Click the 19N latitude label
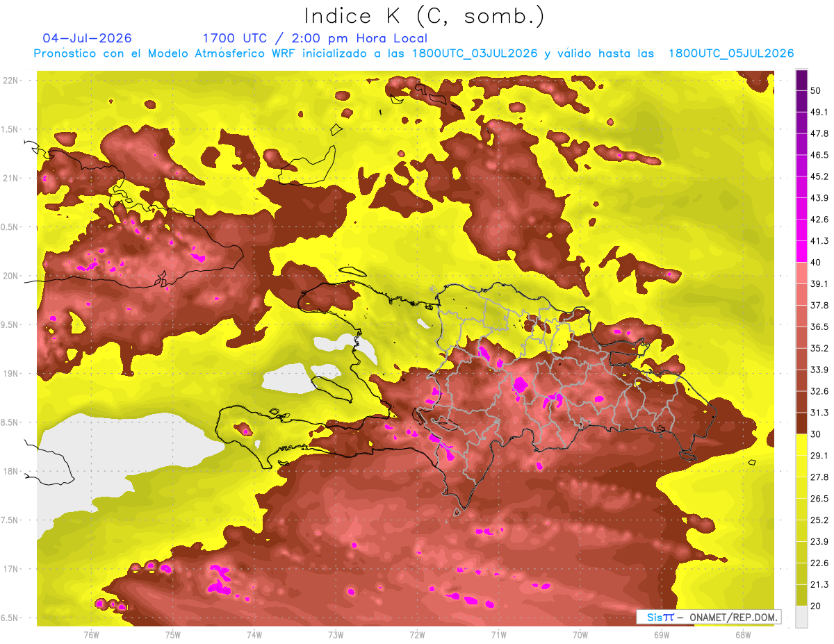834x644 pixels. [x=12, y=373]
